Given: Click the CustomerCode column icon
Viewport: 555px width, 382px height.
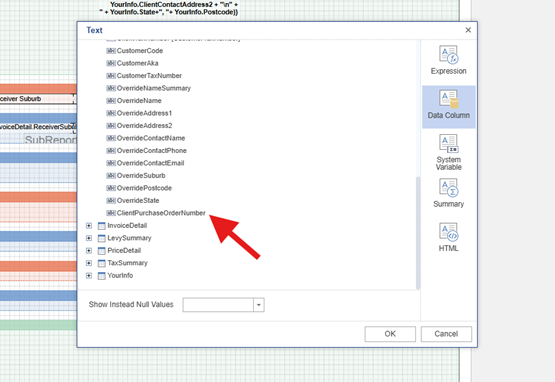Looking at the screenshot, I should pos(111,51).
